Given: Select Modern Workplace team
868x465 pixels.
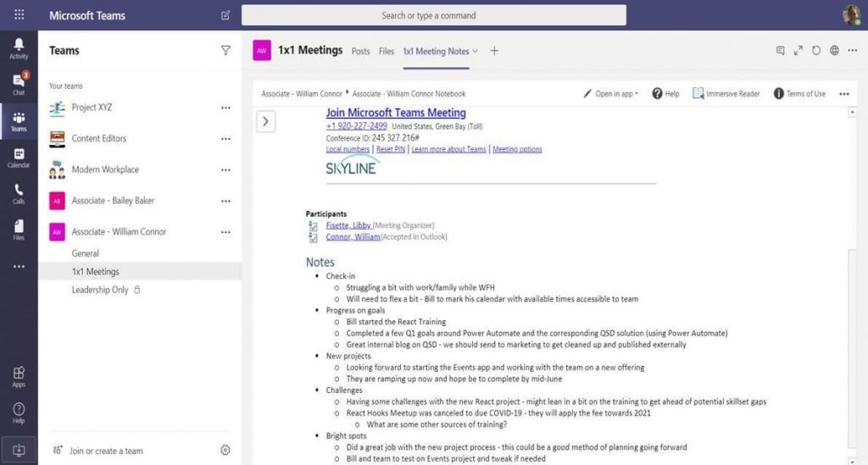Looking at the screenshot, I should (105, 169).
